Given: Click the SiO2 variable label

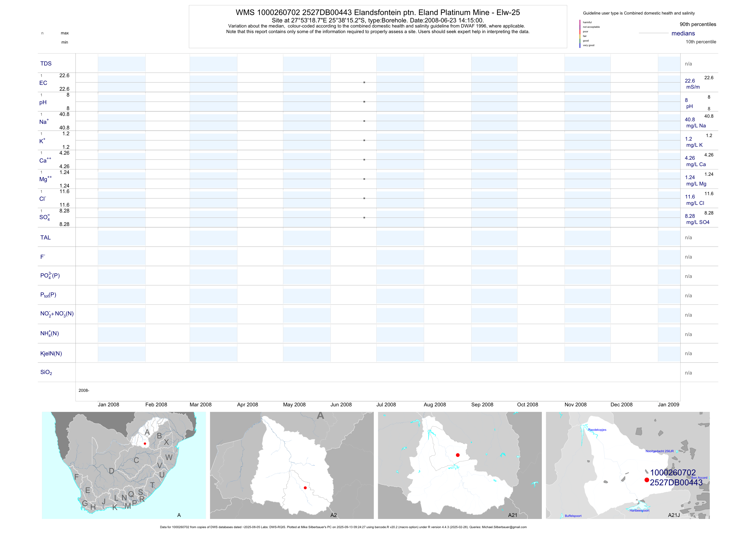Looking at the screenshot, I should pos(46,372).
